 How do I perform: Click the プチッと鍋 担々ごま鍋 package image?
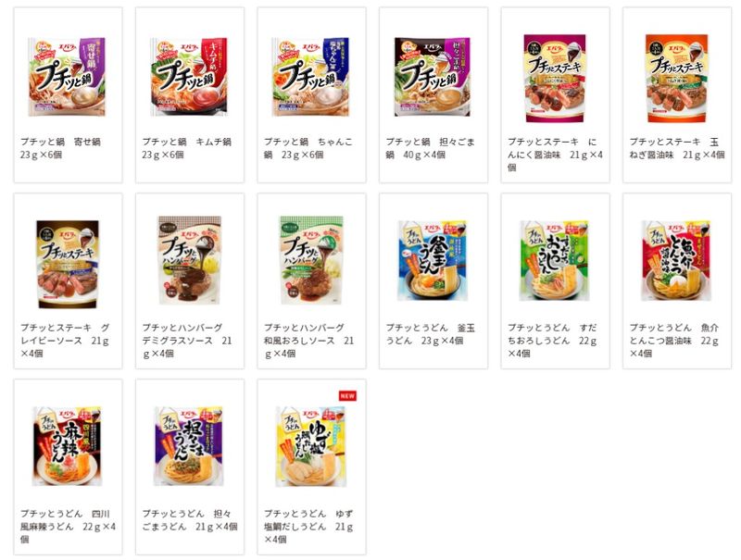433,77
